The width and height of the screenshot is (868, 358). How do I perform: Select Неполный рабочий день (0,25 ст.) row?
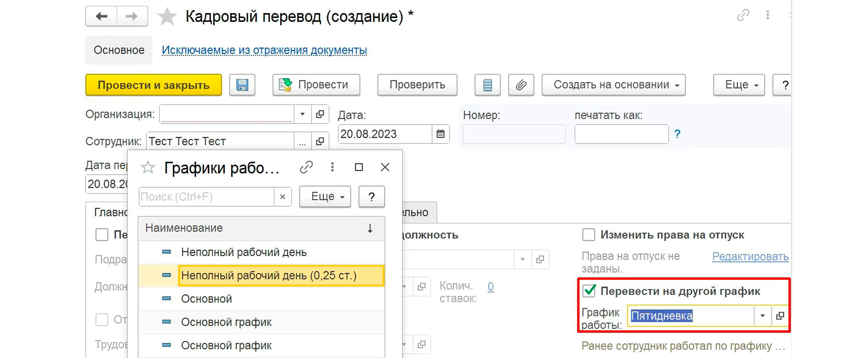261,276
